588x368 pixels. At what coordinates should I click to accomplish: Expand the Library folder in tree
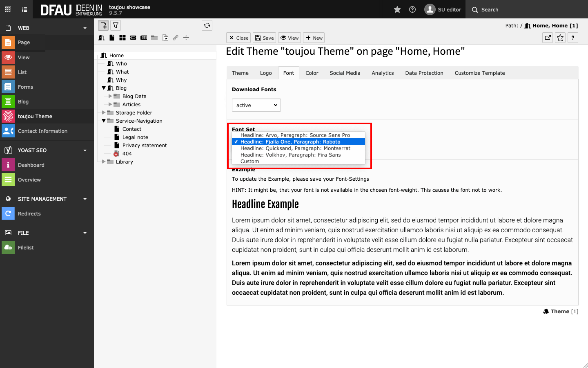point(104,162)
